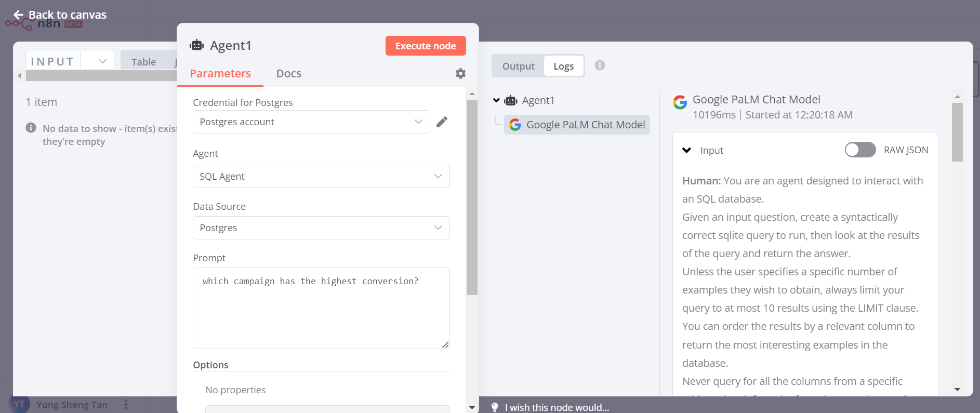980x413 pixels.
Task: Collapse the Input section chevron
Action: pos(686,150)
